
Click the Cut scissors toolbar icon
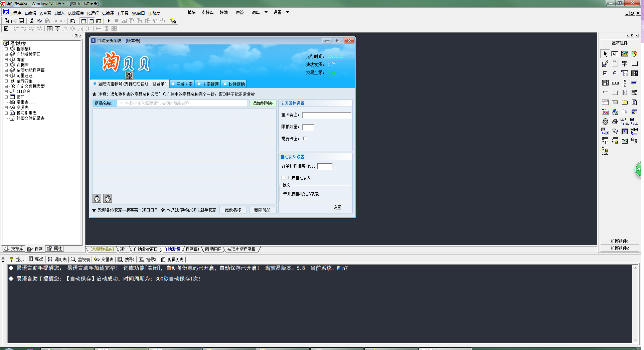[x=32, y=21]
